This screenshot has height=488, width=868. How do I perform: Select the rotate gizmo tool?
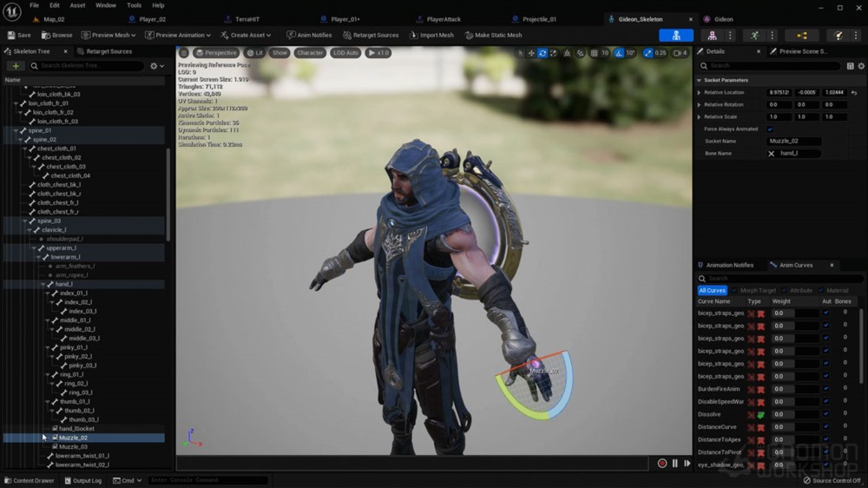[542, 53]
